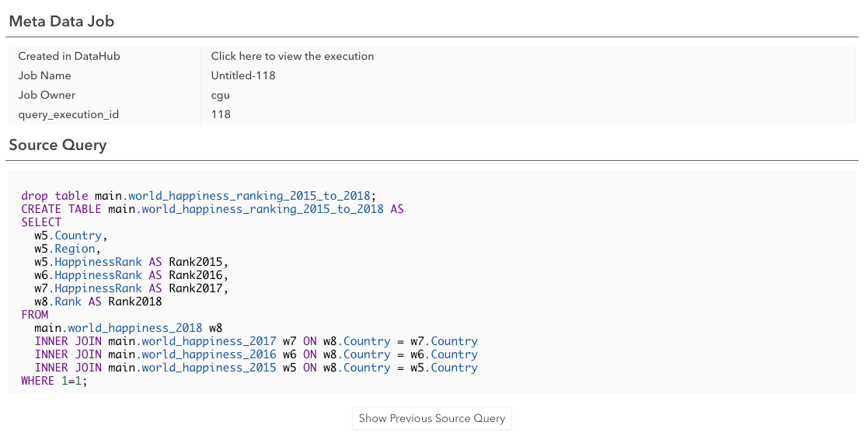Click the Job Name label
Viewport: 868px width, 436px height.
click(x=44, y=75)
